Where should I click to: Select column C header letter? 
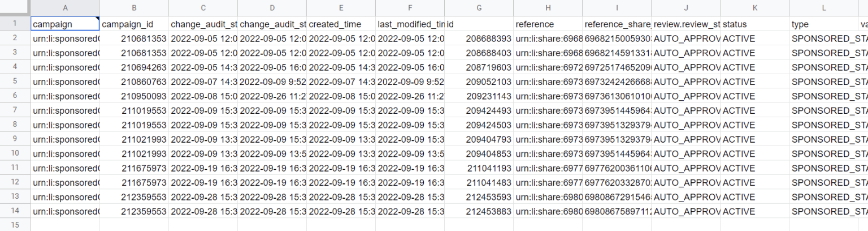point(203,8)
